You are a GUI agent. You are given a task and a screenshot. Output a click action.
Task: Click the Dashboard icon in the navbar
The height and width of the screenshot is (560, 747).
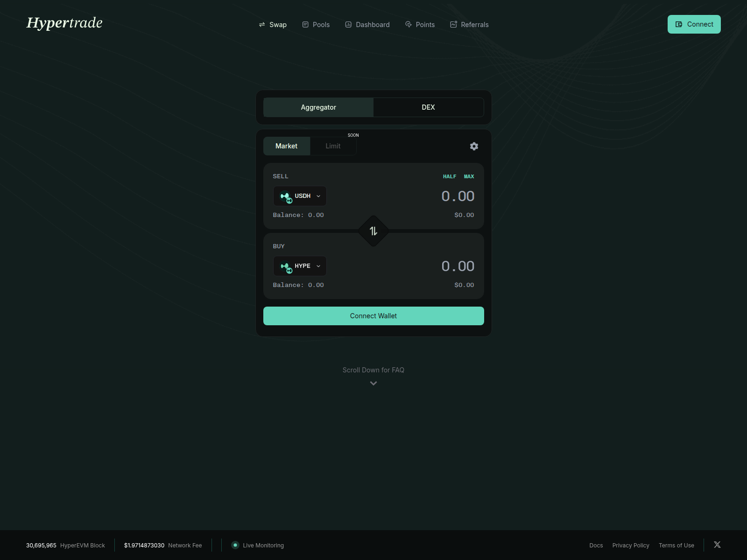click(x=348, y=24)
